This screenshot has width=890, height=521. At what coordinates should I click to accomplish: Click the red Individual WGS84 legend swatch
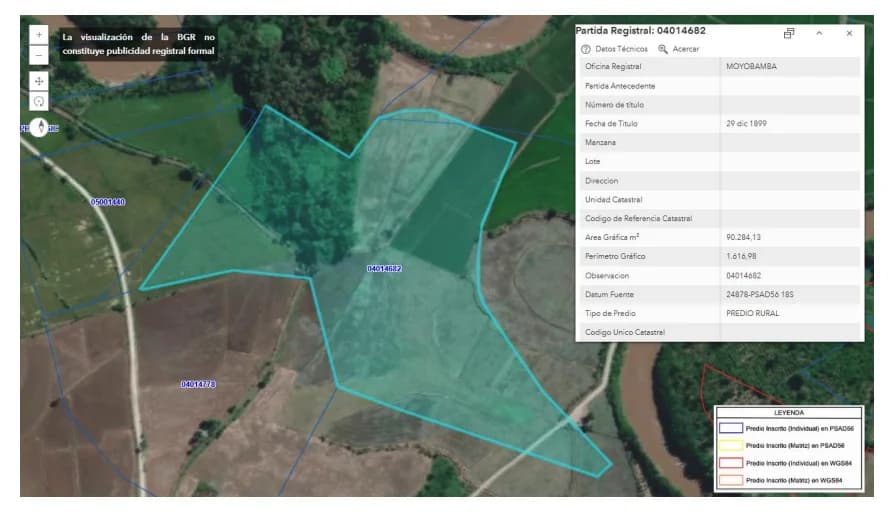point(731,463)
